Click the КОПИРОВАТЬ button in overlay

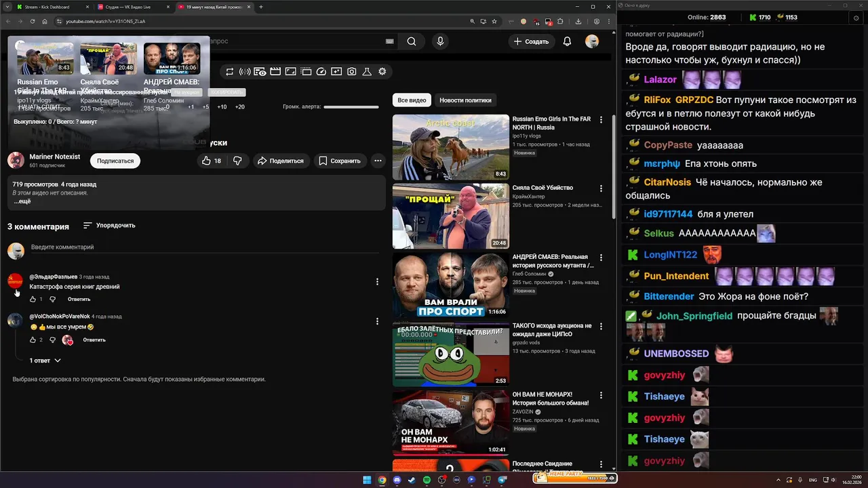226,92
